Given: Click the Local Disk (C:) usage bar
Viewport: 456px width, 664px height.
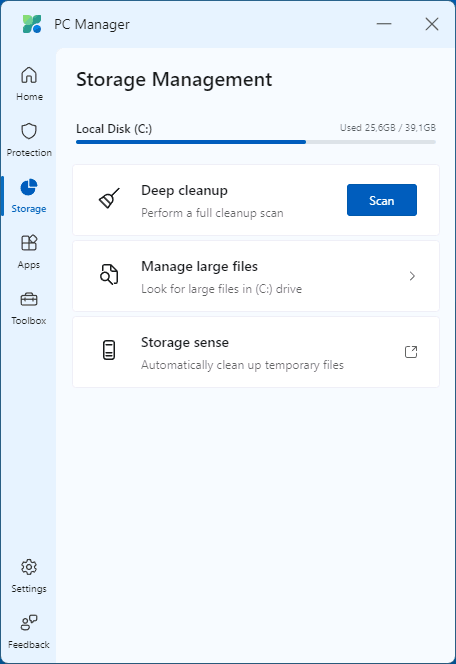Looking at the screenshot, I should pyautogui.click(x=256, y=142).
